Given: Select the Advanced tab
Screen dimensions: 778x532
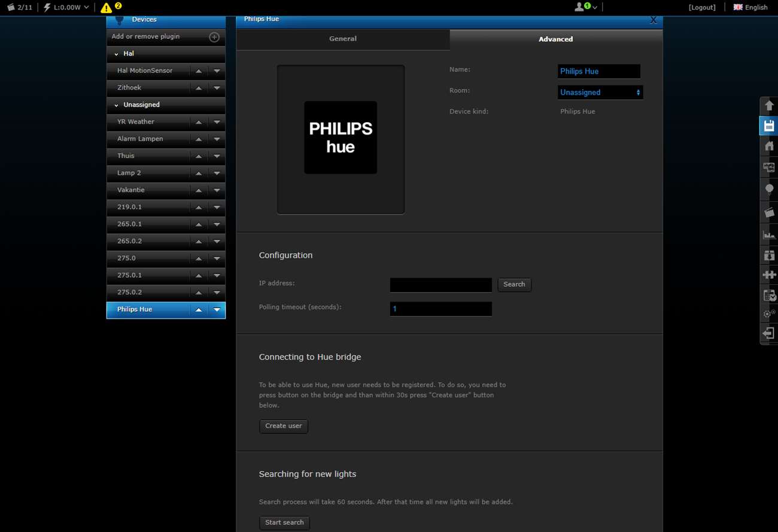Looking at the screenshot, I should [555, 39].
